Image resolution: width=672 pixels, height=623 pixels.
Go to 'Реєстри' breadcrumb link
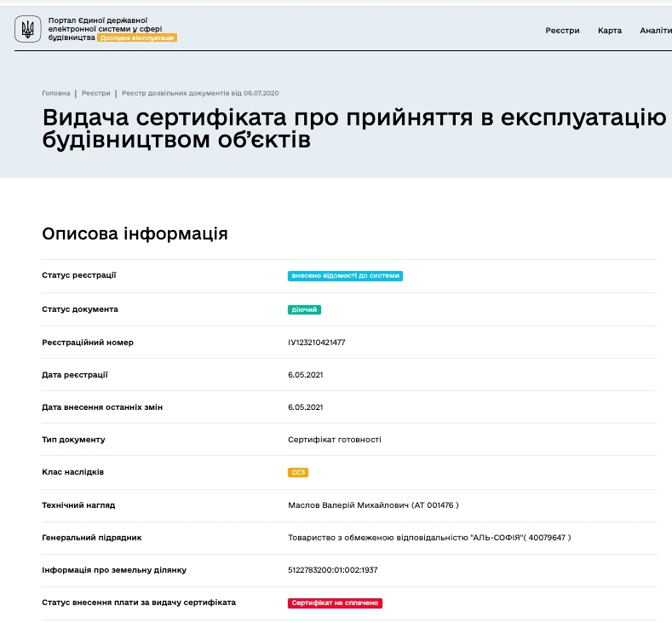click(x=96, y=93)
